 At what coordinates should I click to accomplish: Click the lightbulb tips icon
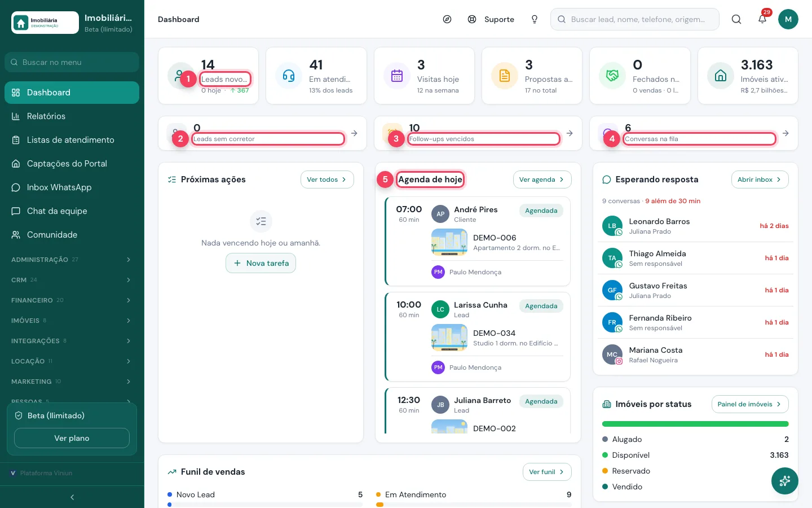[535, 19]
